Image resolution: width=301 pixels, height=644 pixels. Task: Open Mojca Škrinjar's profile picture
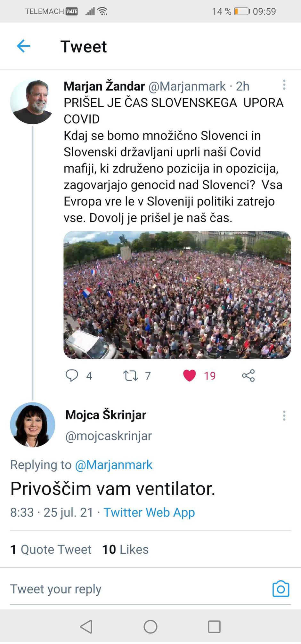pos(33,424)
